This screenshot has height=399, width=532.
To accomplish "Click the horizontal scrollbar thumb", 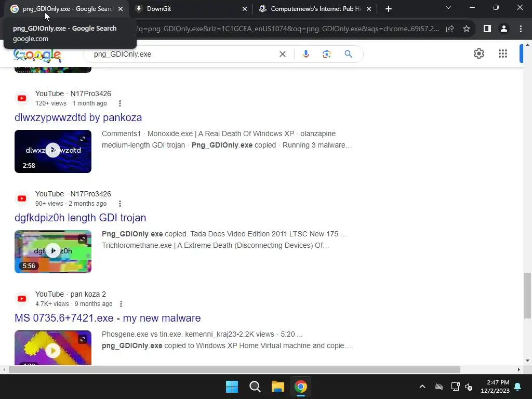I will pyautogui.click(x=234, y=369).
